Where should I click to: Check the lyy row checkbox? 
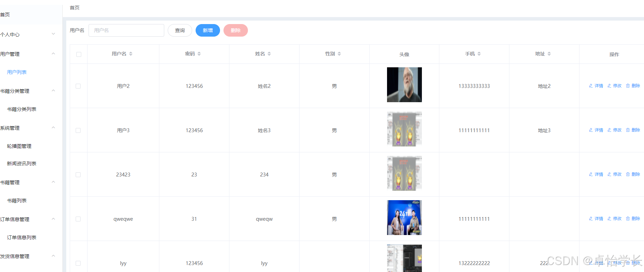[x=78, y=263]
